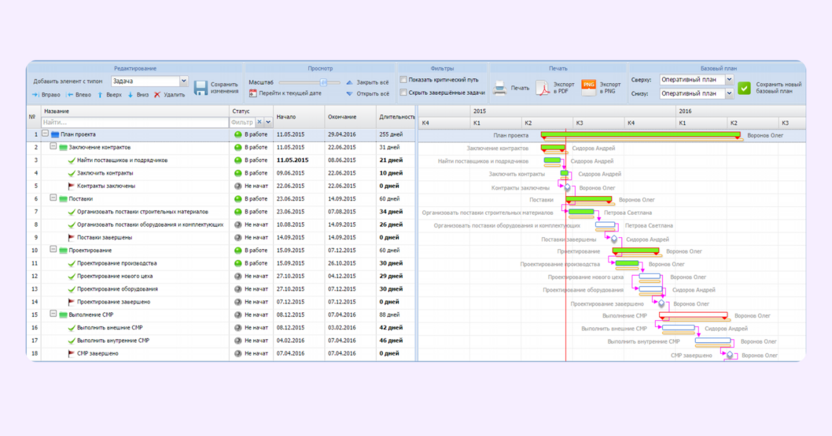Tick Скрыть завершённые задачи checkbox
Image resolution: width=832 pixels, height=436 pixels.
pos(403,92)
